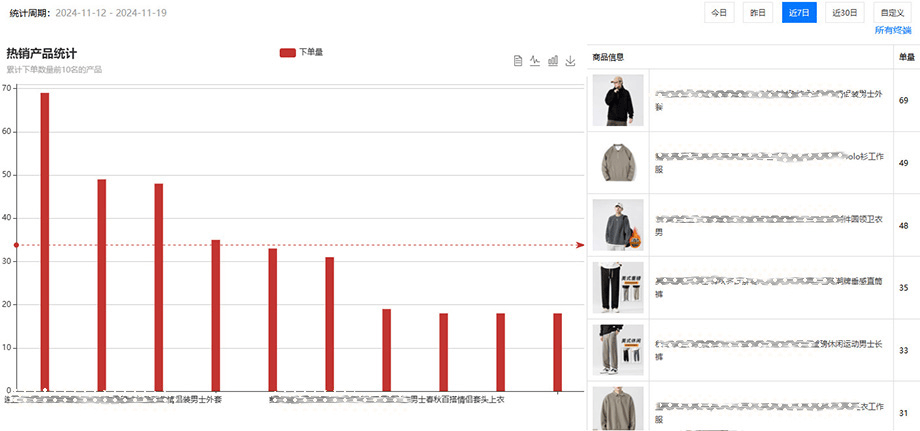Click the 热销产品统计 chart title

(42, 54)
